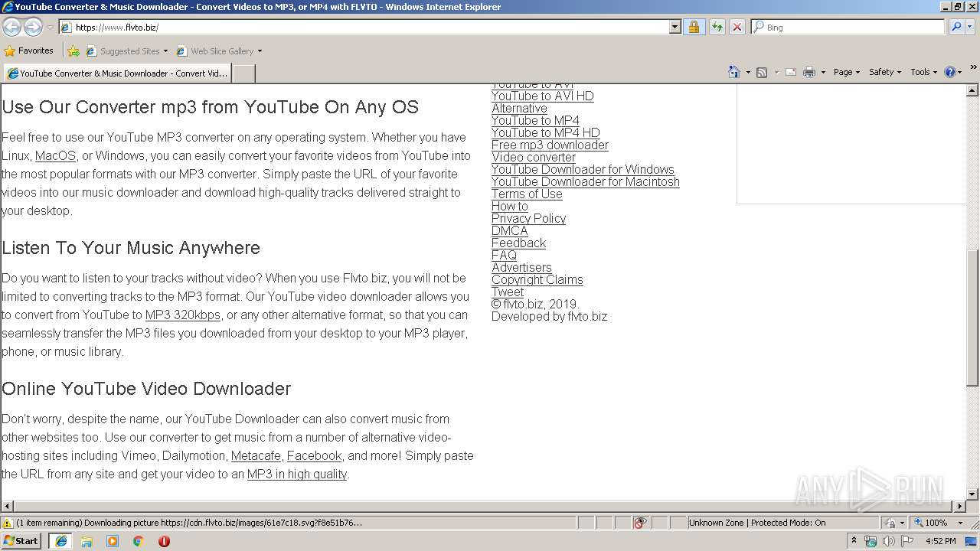Image resolution: width=980 pixels, height=551 pixels.
Task: Open the RSS feeds icon
Action: click(762, 72)
